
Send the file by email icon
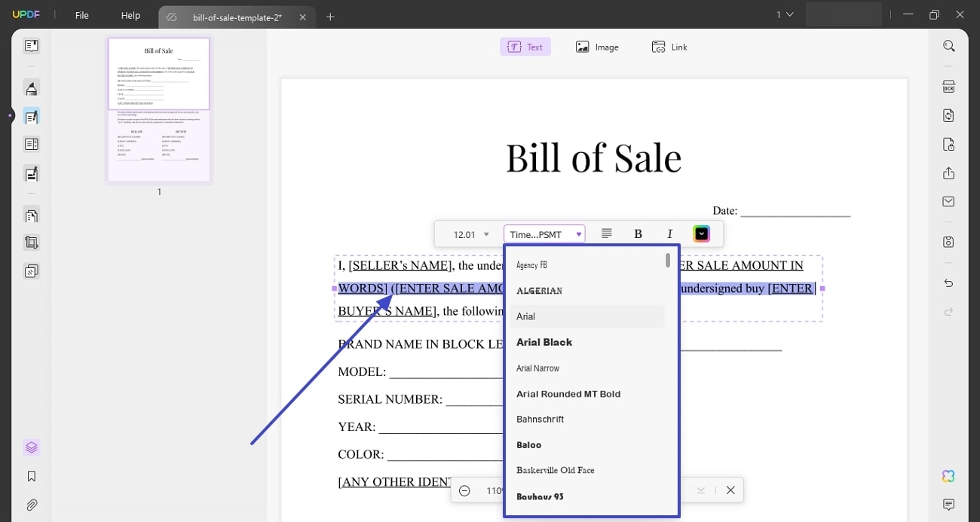pyautogui.click(x=948, y=201)
